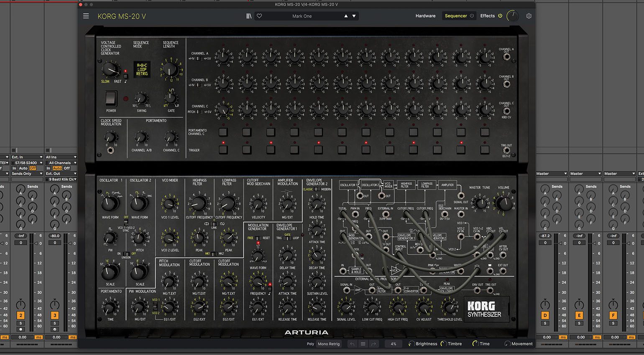Open the Effects tab
The height and width of the screenshot is (355, 644).
pyautogui.click(x=487, y=16)
